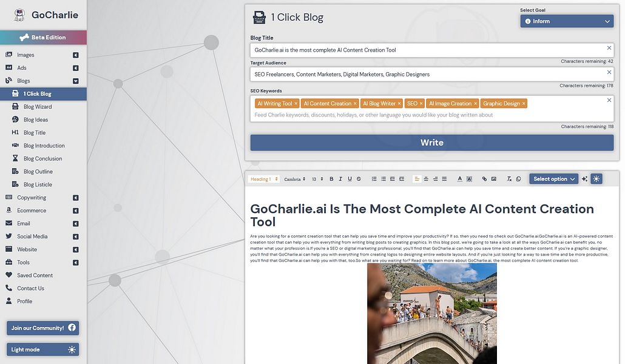625x364 pixels.
Task: Insert a bulleted list
Action: coord(383,179)
